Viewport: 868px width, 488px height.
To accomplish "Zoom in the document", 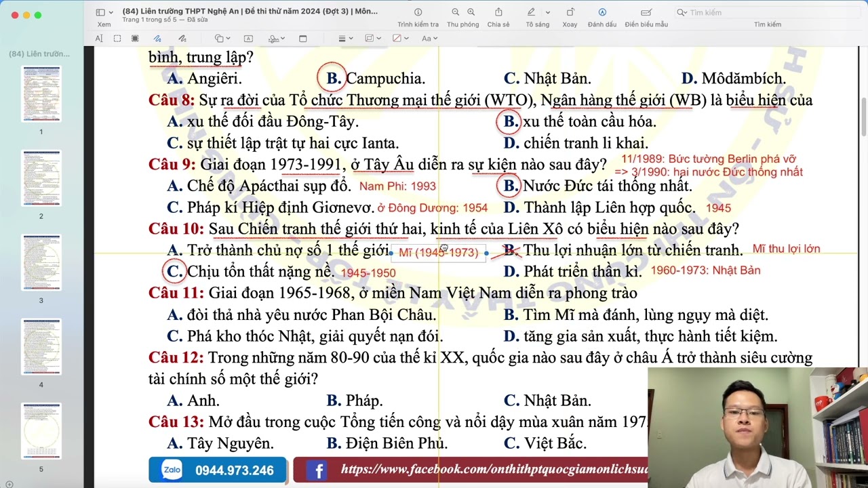I will [x=471, y=12].
